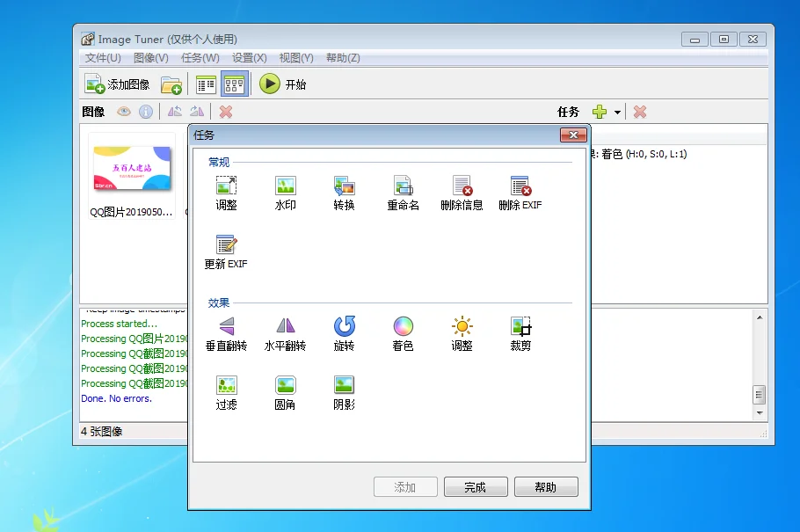Select the 水印 watermark task
800x532 pixels.
tap(285, 193)
